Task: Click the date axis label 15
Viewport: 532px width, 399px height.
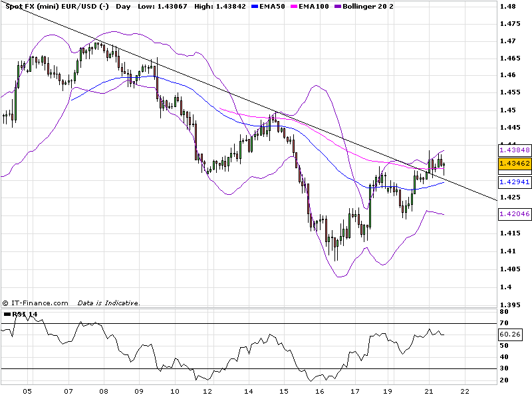Action: click(x=284, y=391)
